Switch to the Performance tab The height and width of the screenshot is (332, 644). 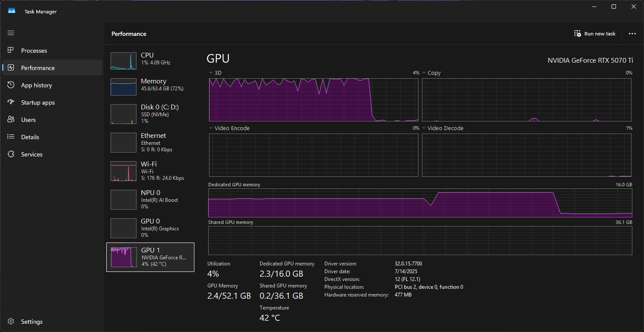[x=38, y=68]
